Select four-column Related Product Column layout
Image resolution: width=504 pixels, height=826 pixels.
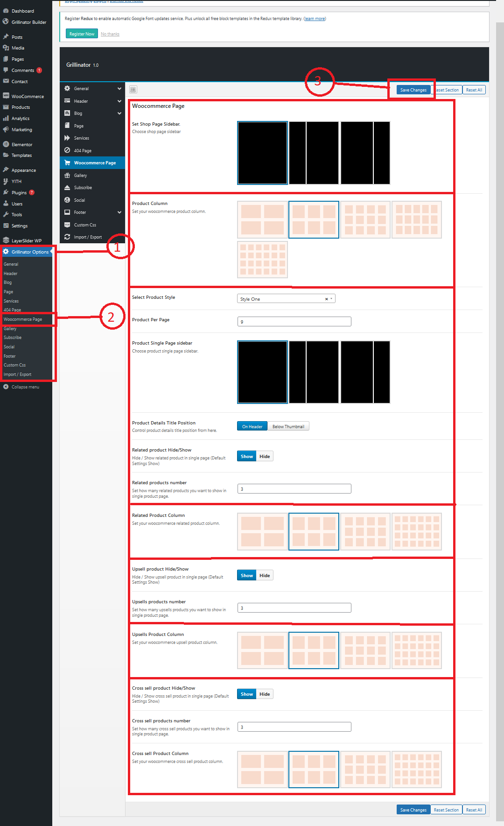pyautogui.click(x=365, y=531)
